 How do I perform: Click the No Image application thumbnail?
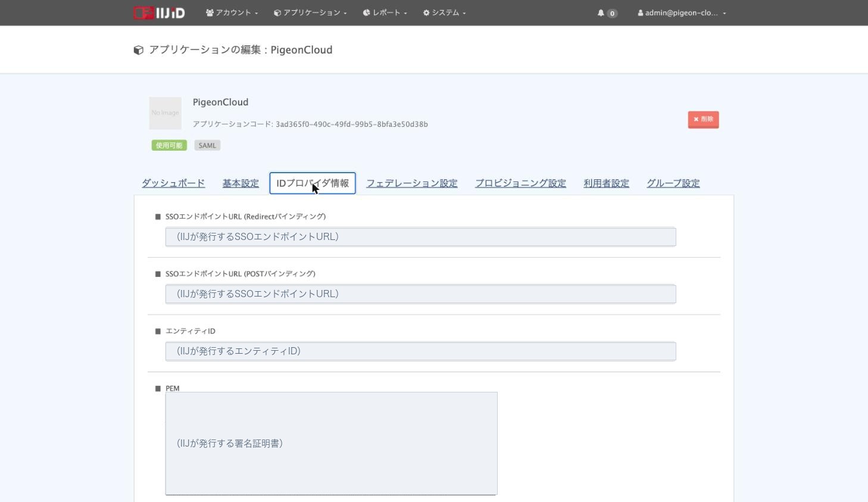click(x=165, y=113)
